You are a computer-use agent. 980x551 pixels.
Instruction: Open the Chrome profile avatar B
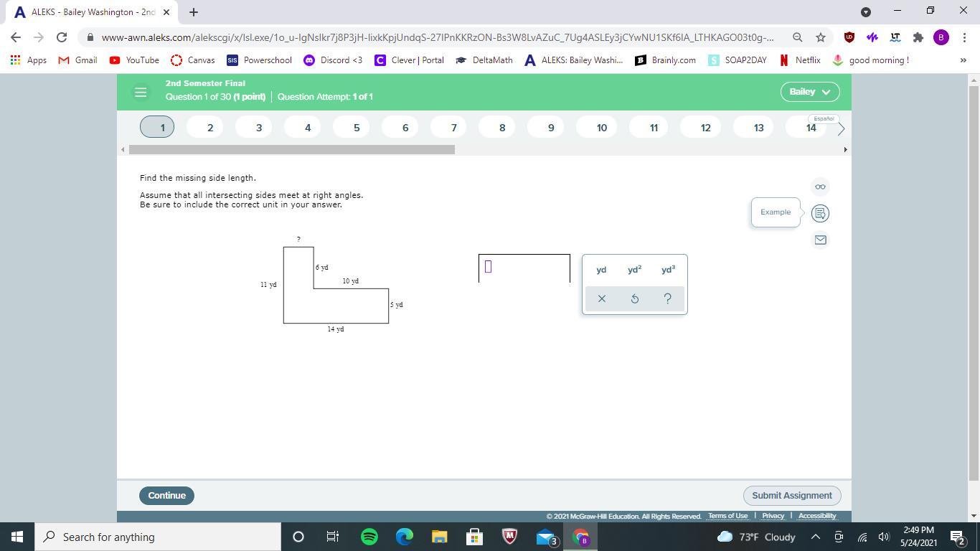pyautogui.click(x=941, y=37)
